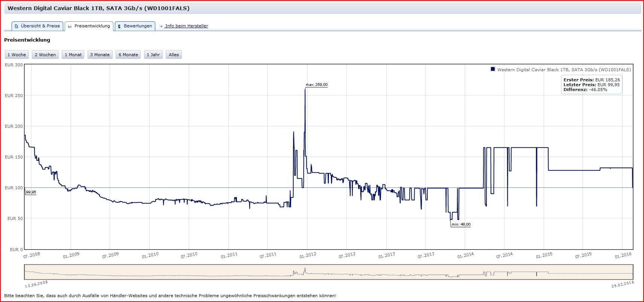Screen dimensions: 644x302
Task: Display the 1 Jahr price range
Action: [153, 55]
